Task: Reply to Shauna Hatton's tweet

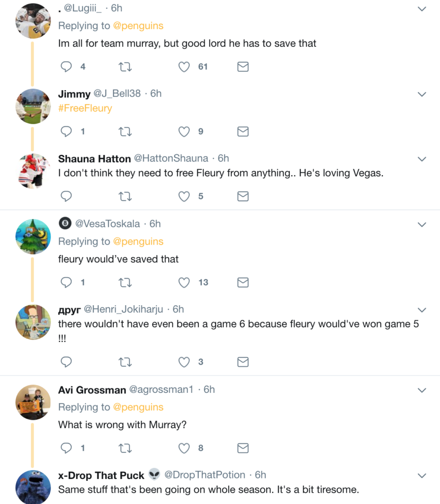Action: [x=66, y=196]
